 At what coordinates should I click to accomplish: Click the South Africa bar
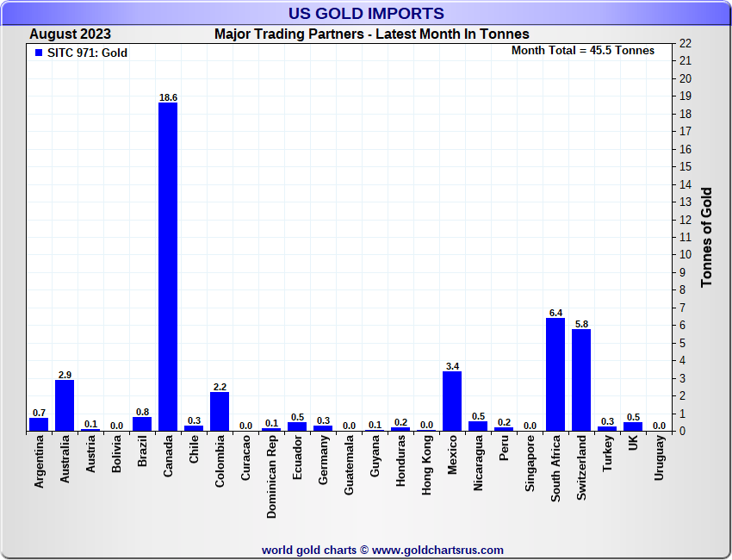point(555,375)
